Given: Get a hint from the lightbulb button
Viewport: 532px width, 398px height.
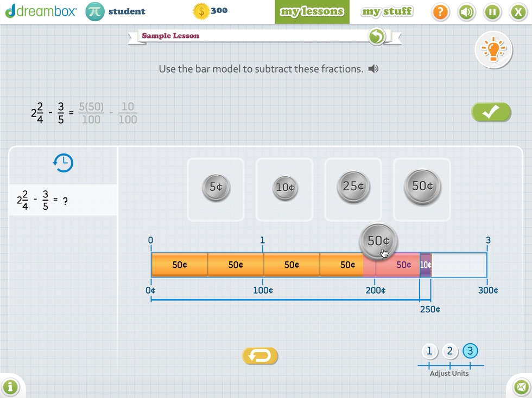Looking at the screenshot, I should tap(493, 50).
